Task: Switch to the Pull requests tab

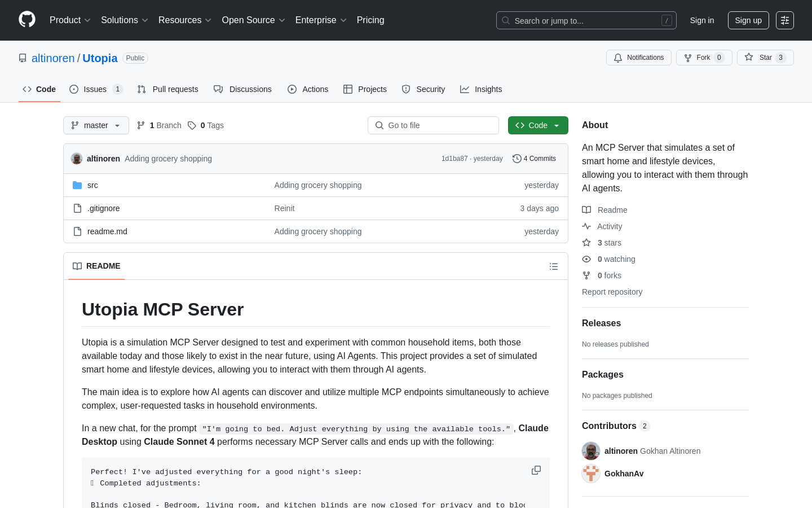Action: click(x=168, y=89)
